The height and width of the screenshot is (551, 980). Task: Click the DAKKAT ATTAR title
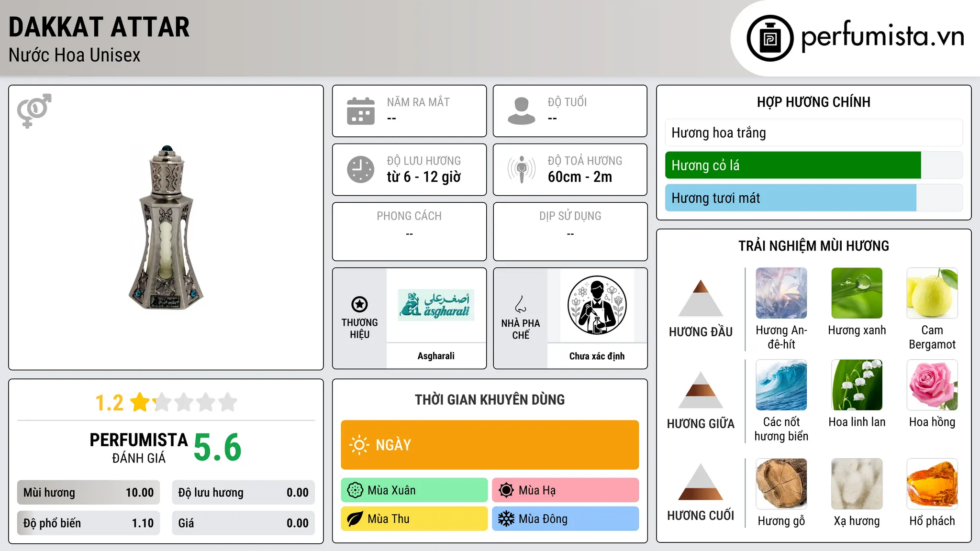99,27
